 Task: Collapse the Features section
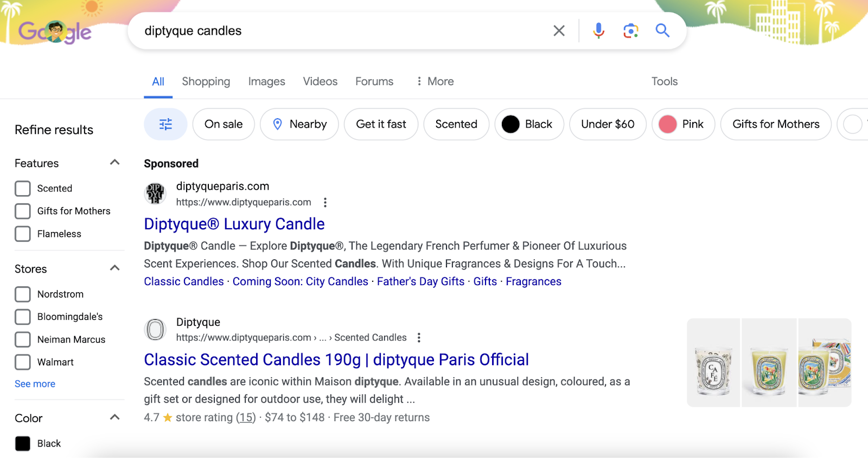[114, 162]
